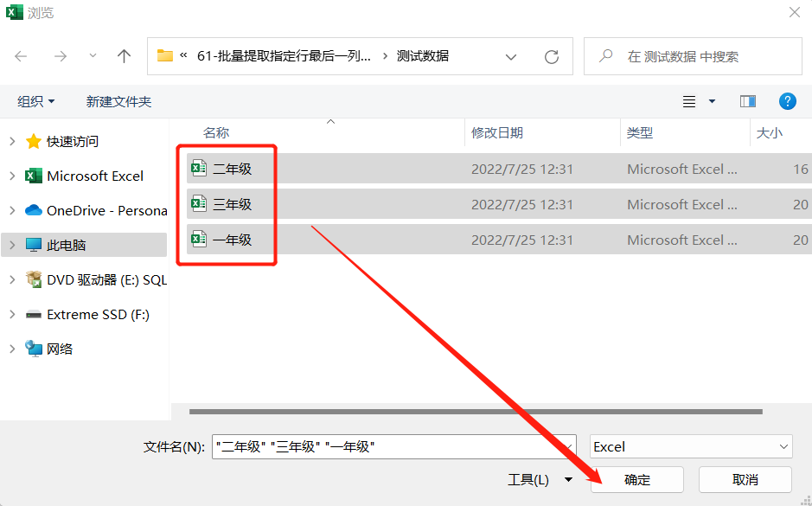Image resolution: width=812 pixels, height=506 pixels.
Task: Click the Forward navigation arrow
Action: click(60, 56)
